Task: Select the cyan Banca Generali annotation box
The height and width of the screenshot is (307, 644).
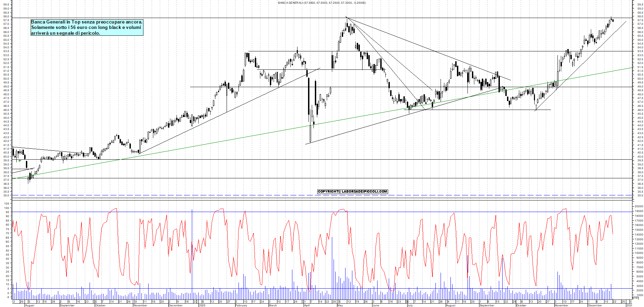Action: pyautogui.click(x=87, y=28)
